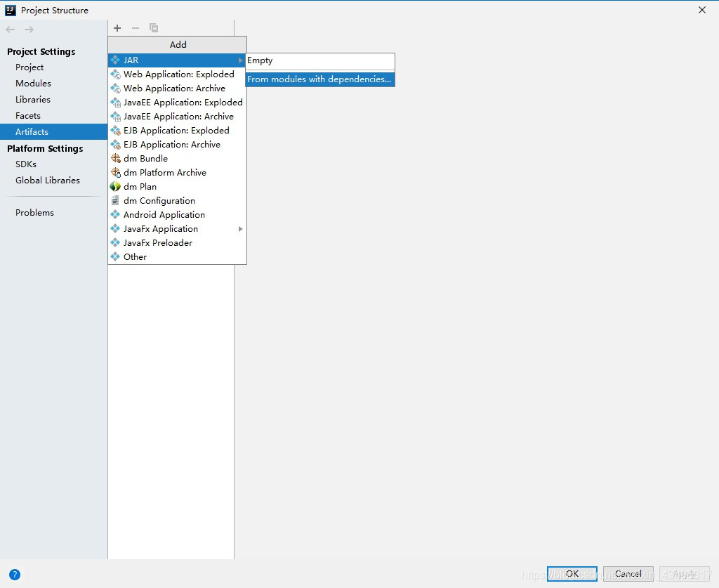This screenshot has height=588, width=719.
Task: Choose Web Application: Exploded menu entry
Action: 177,74
